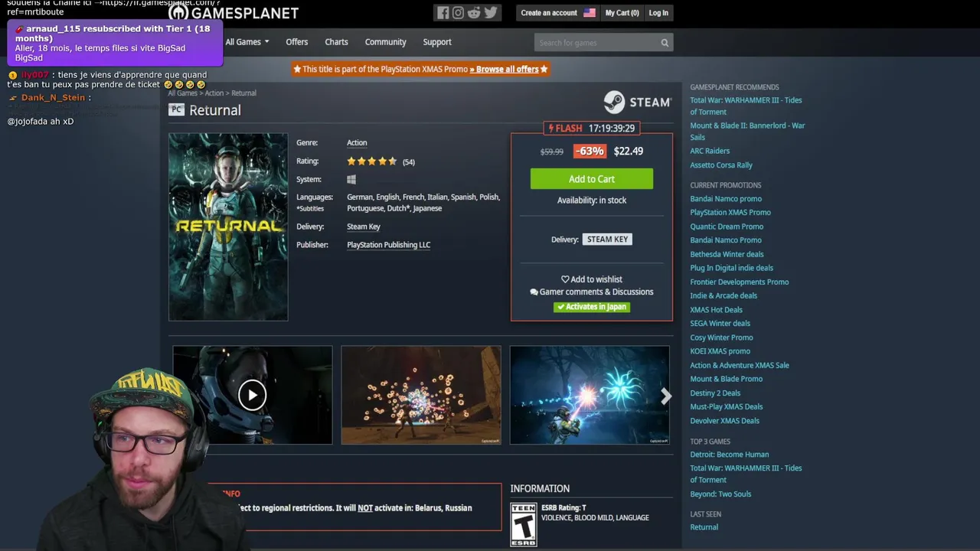Open Devolver XMAS Deals link
980x551 pixels.
pos(724,421)
